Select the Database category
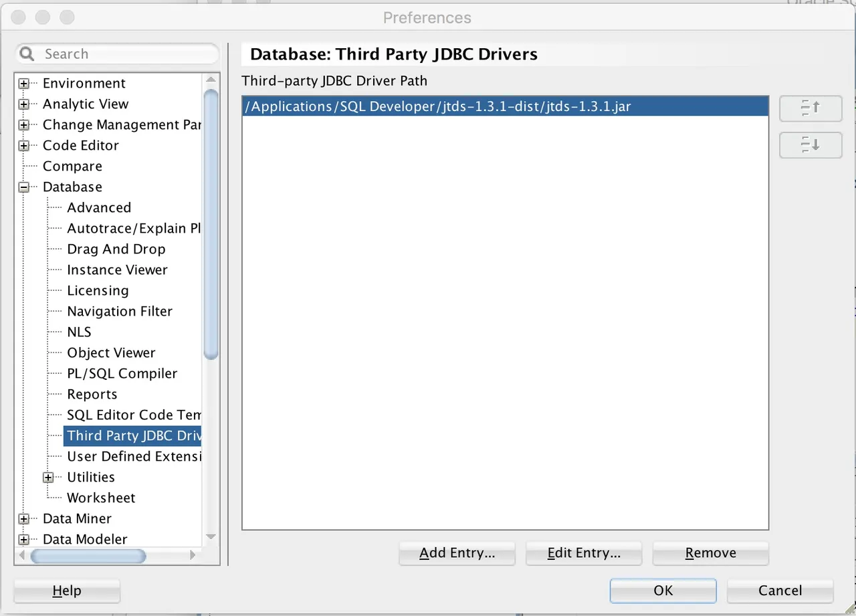856x616 pixels. (72, 187)
